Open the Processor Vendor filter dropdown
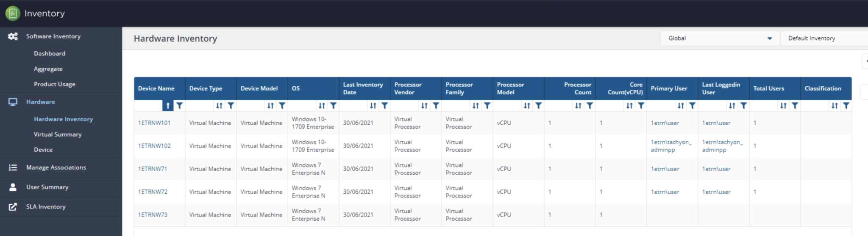This screenshot has height=236, width=868. pyautogui.click(x=436, y=106)
